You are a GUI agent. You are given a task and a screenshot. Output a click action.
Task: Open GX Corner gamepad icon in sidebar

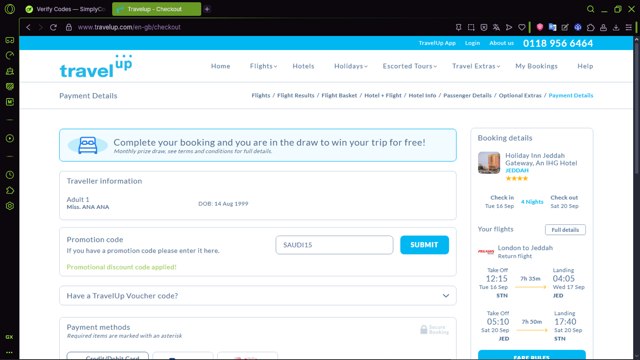(10, 40)
